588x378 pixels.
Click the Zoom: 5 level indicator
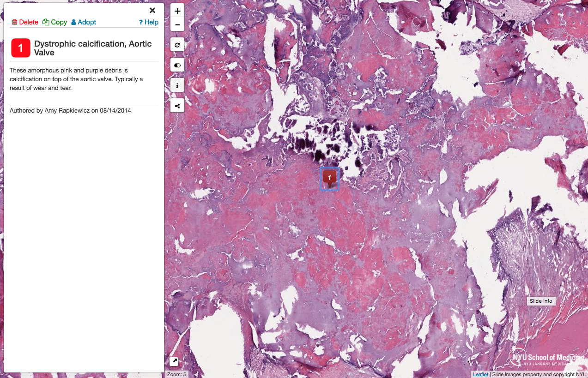pos(176,374)
